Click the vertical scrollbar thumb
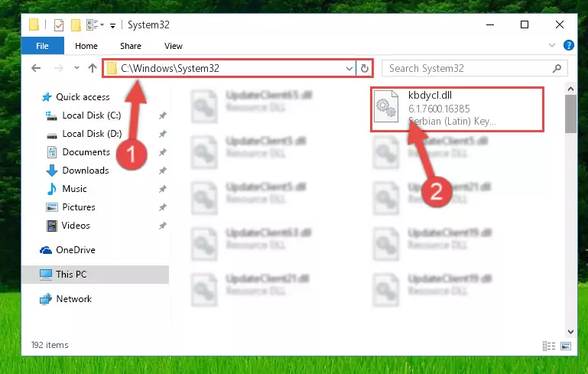Image resolution: width=588 pixels, height=374 pixels. pyautogui.click(x=570, y=114)
